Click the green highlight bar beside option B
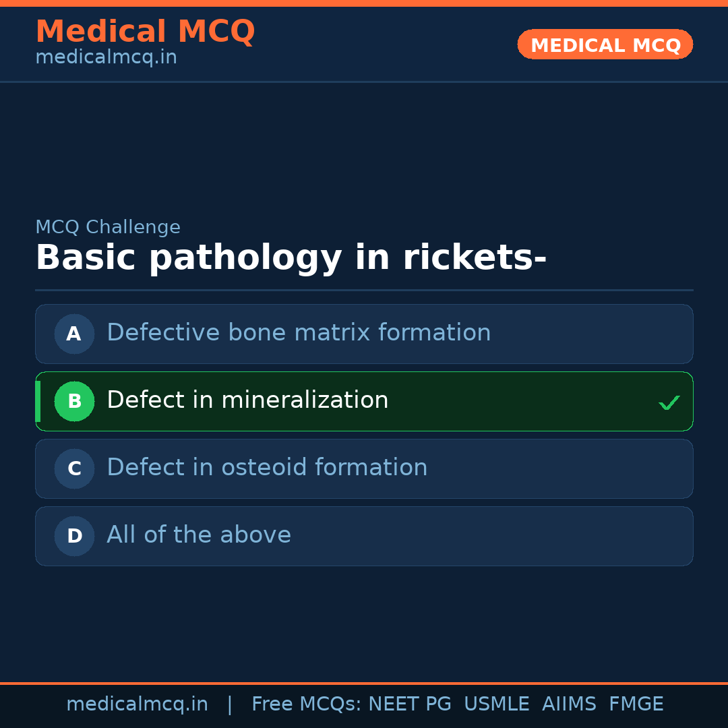The width and height of the screenshot is (728, 728). (x=38, y=401)
